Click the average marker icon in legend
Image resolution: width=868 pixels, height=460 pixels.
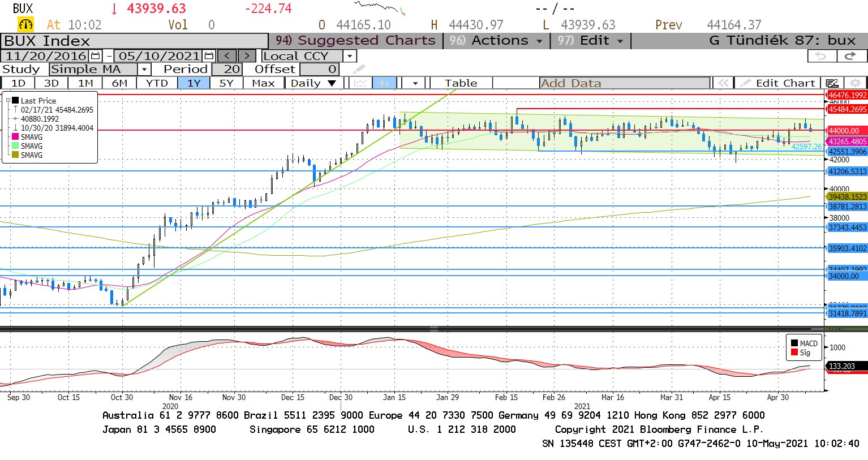(15, 119)
